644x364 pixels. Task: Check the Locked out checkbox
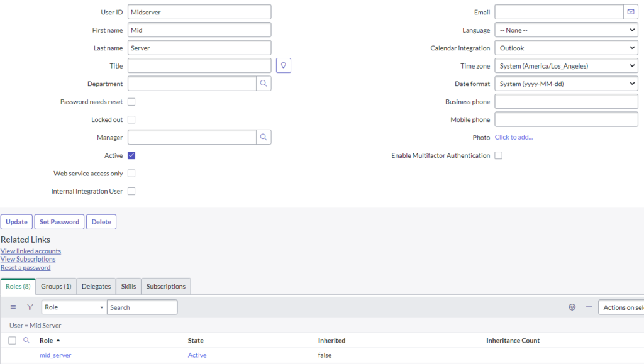coord(131,119)
